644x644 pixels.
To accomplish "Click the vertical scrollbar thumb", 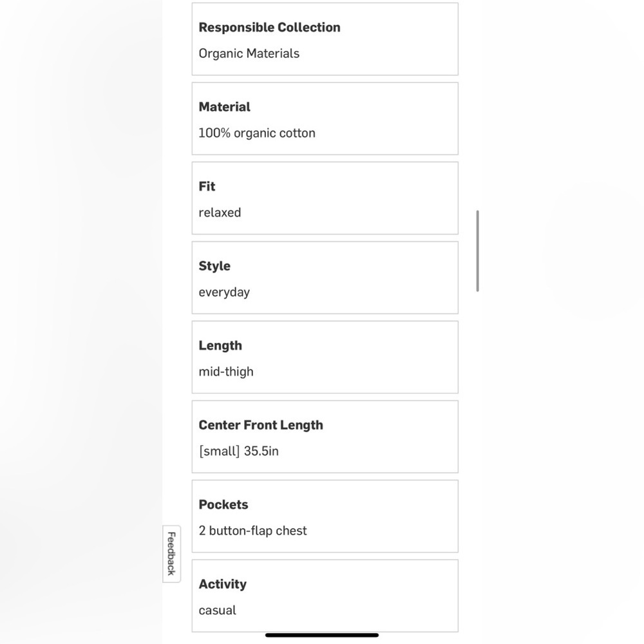I will click(477, 251).
